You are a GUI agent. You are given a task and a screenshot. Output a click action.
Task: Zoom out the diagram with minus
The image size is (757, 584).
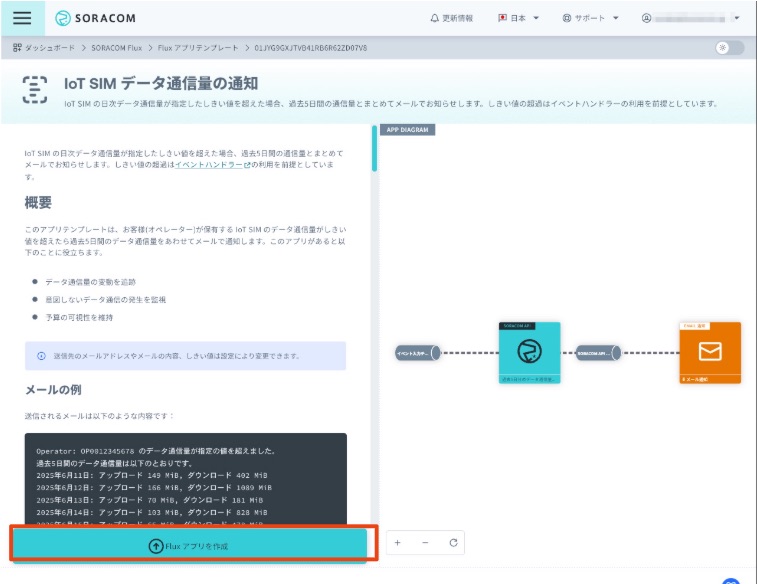[x=425, y=543]
